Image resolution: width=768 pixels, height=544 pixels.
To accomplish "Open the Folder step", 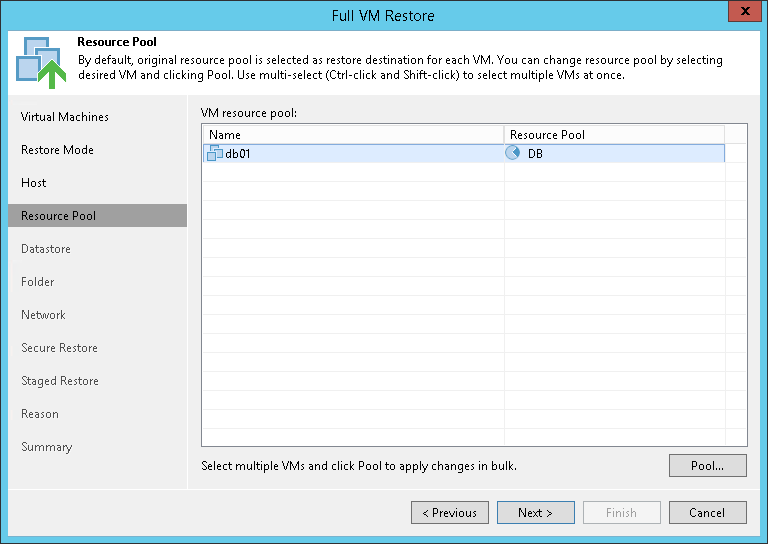I will coord(38,282).
